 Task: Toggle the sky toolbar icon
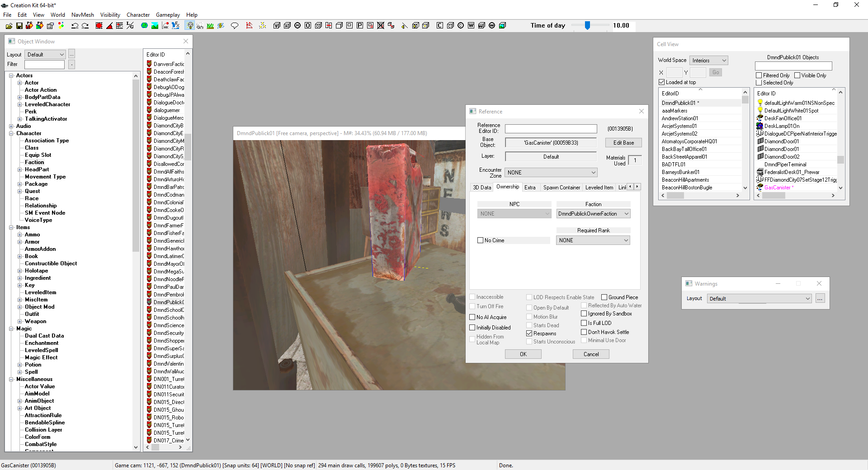click(200, 26)
